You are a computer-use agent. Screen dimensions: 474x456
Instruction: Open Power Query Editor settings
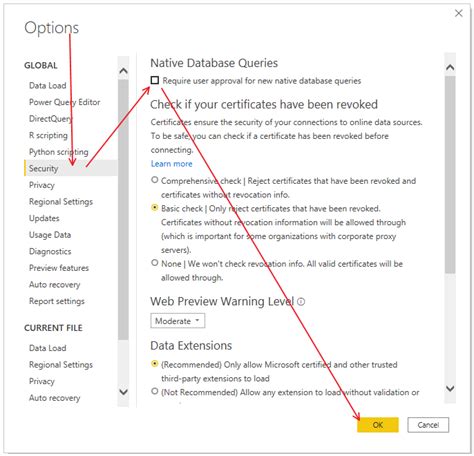(x=65, y=102)
